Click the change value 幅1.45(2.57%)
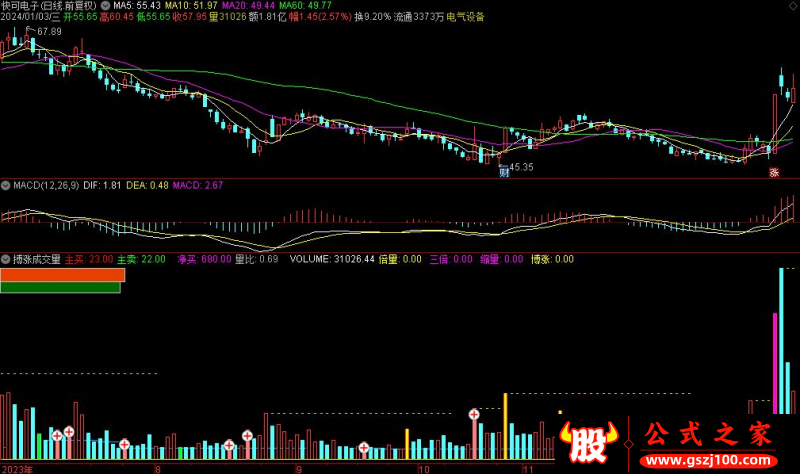This screenshot has width=800, height=474. [x=320, y=17]
